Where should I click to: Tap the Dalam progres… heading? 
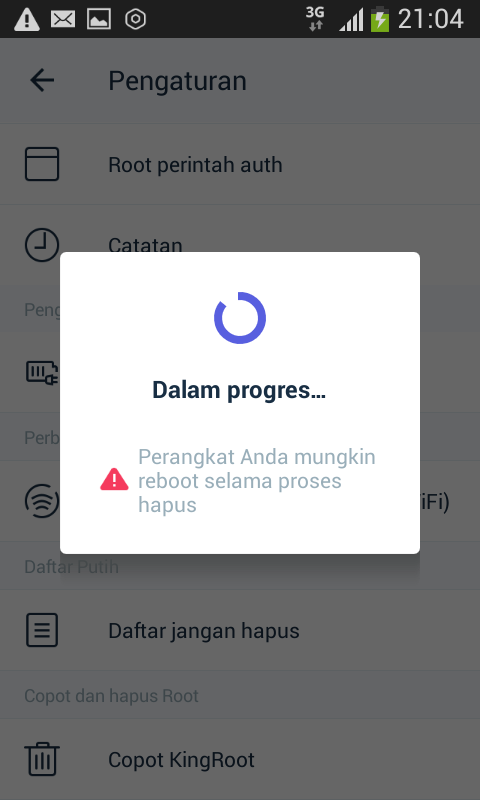[239, 390]
